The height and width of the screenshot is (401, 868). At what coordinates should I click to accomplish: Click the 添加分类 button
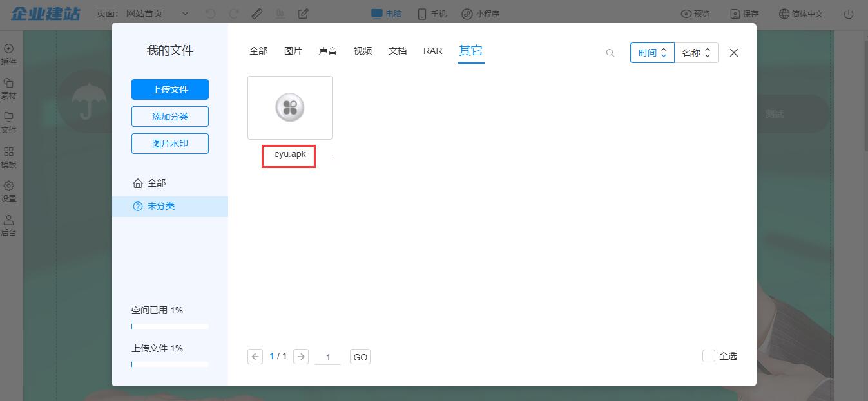click(170, 117)
